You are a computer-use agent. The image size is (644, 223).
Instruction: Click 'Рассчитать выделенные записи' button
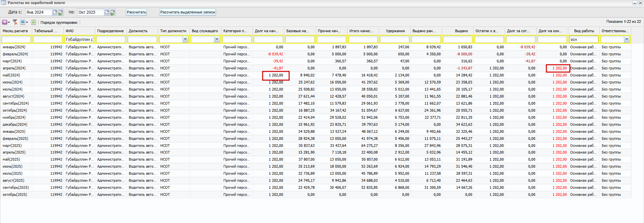pos(187,12)
